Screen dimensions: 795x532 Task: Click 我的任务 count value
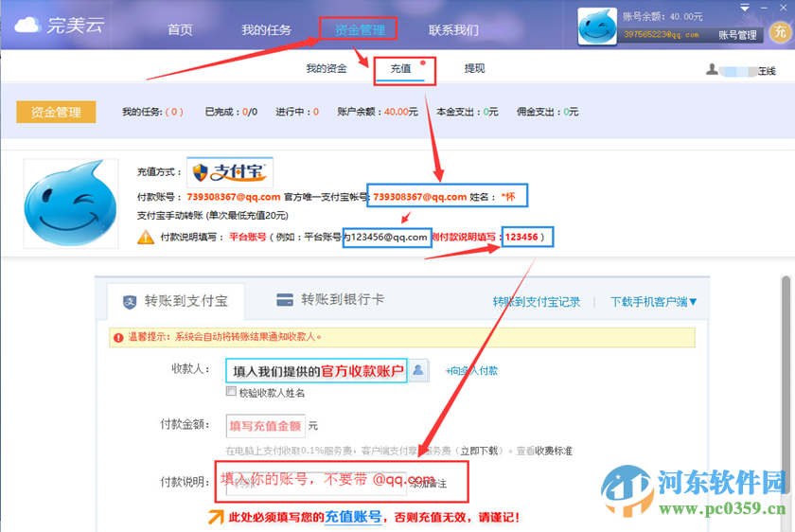(174, 112)
